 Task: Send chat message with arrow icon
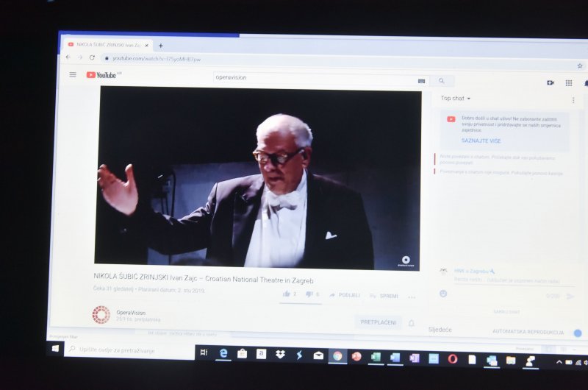coord(570,297)
